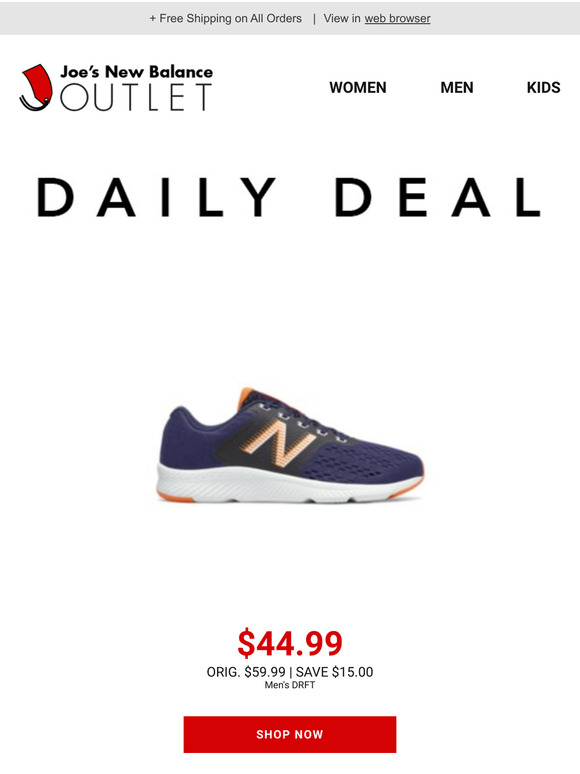The width and height of the screenshot is (580, 774).
Task: Open the email in web browser link
Action: pyautogui.click(x=397, y=19)
